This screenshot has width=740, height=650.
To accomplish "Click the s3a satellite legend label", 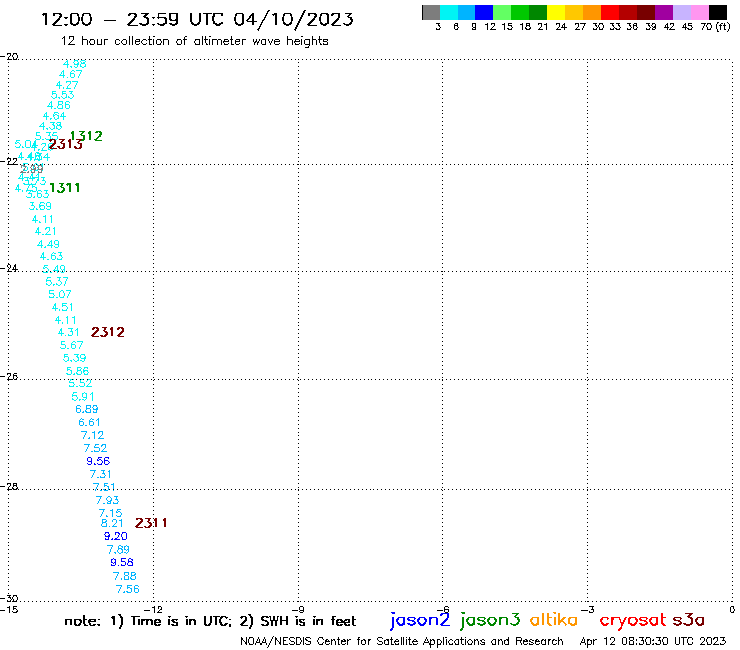I will point(688,620).
